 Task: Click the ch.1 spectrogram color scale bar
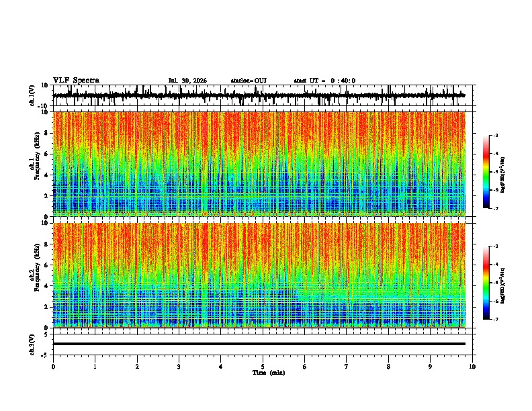pos(486,172)
